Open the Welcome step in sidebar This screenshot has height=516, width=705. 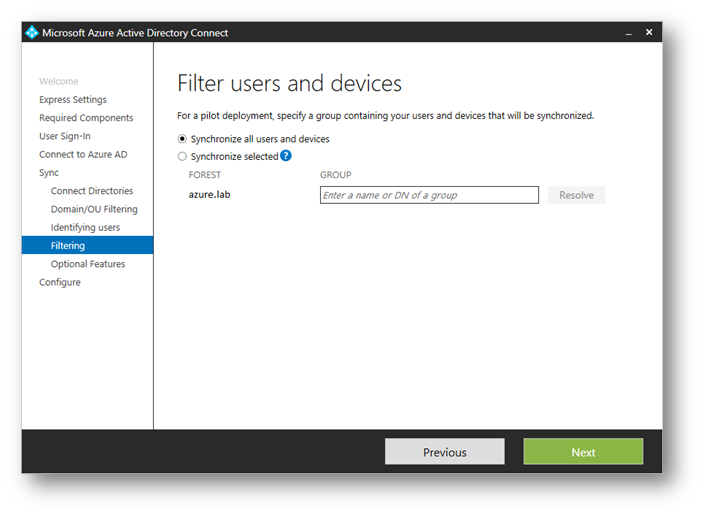tap(58, 81)
